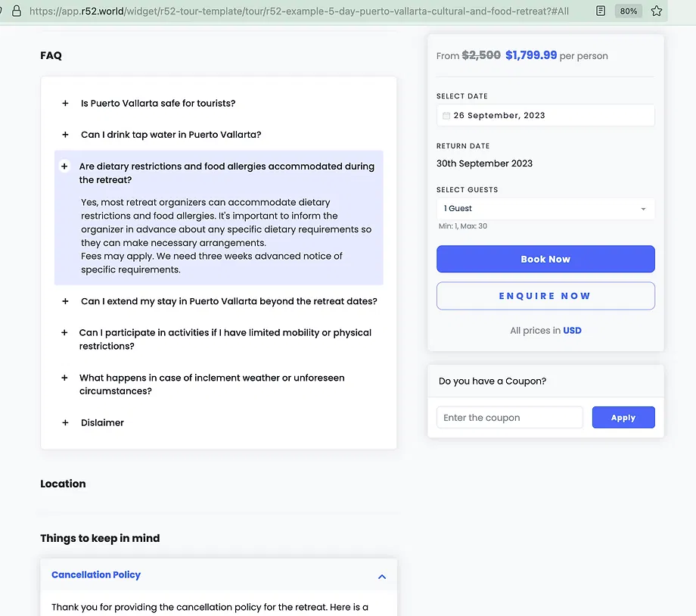Viewport: 696px width, 616px height.
Task: Click plus icon beside inclement weather question
Action: [65, 378]
